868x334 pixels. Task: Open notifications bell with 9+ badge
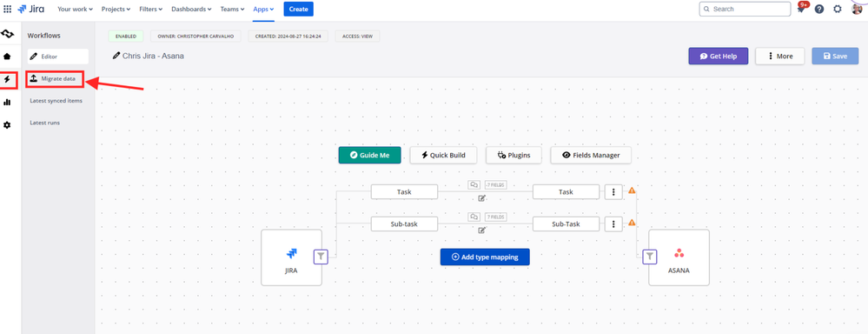[x=802, y=9]
